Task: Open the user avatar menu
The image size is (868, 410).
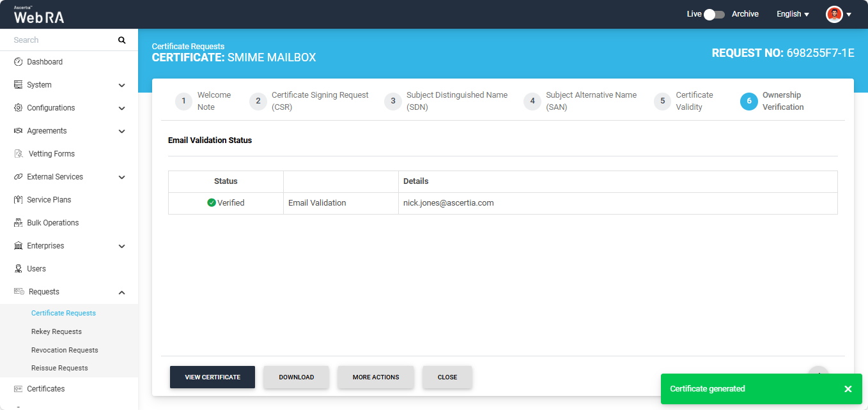Action: click(838, 14)
